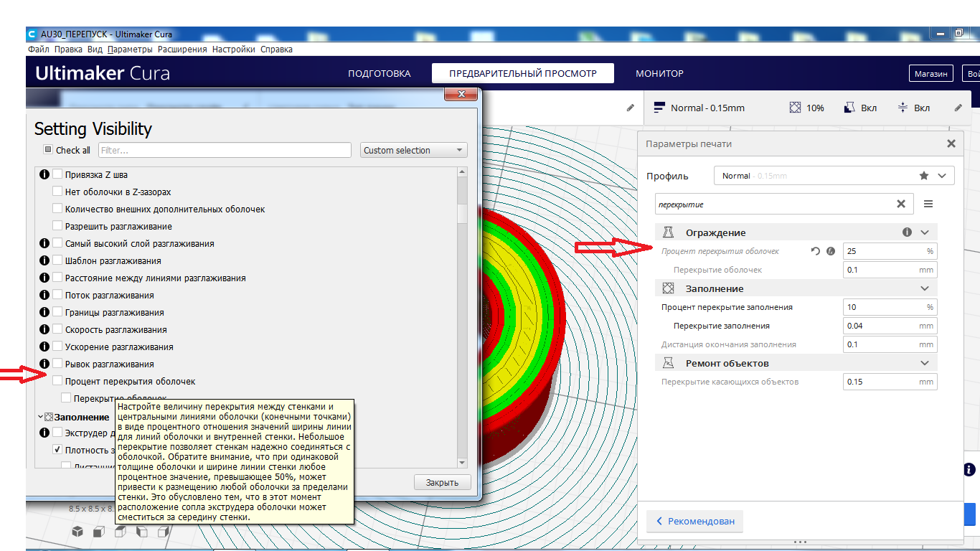The width and height of the screenshot is (980, 551).
Task: Switch to МОНИТОР stage
Action: pos(660,73)
